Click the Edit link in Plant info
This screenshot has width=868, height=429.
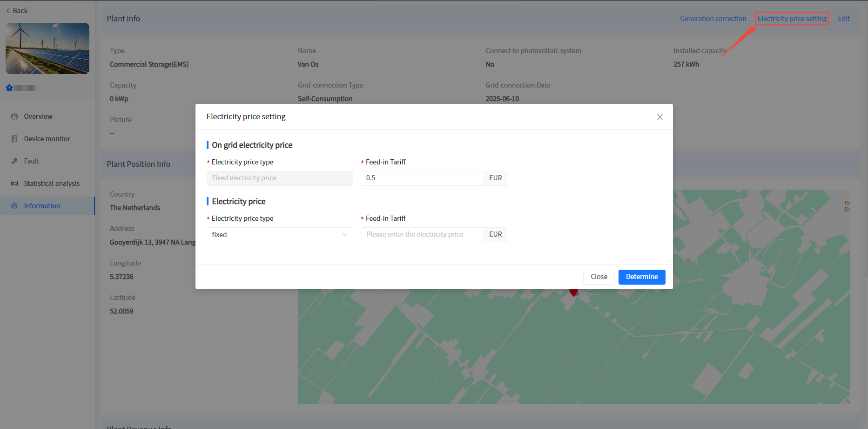point(843,19)
